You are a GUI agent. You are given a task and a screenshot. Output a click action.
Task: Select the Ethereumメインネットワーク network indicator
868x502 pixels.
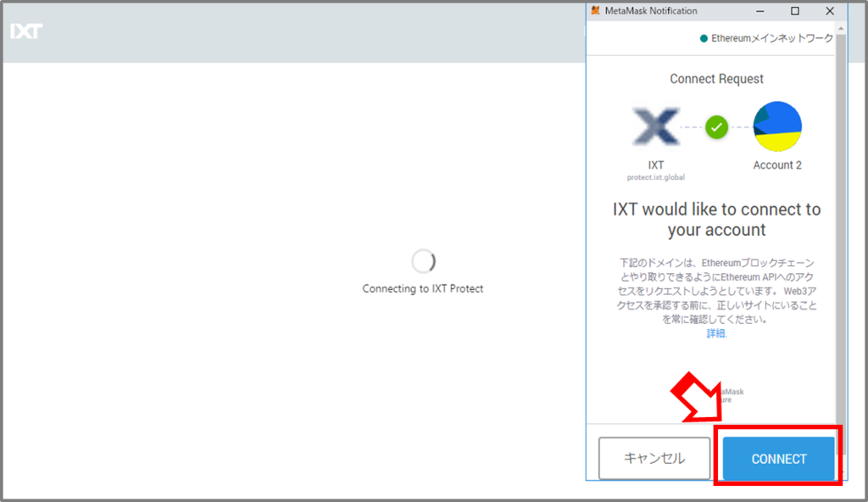(766, 38)
